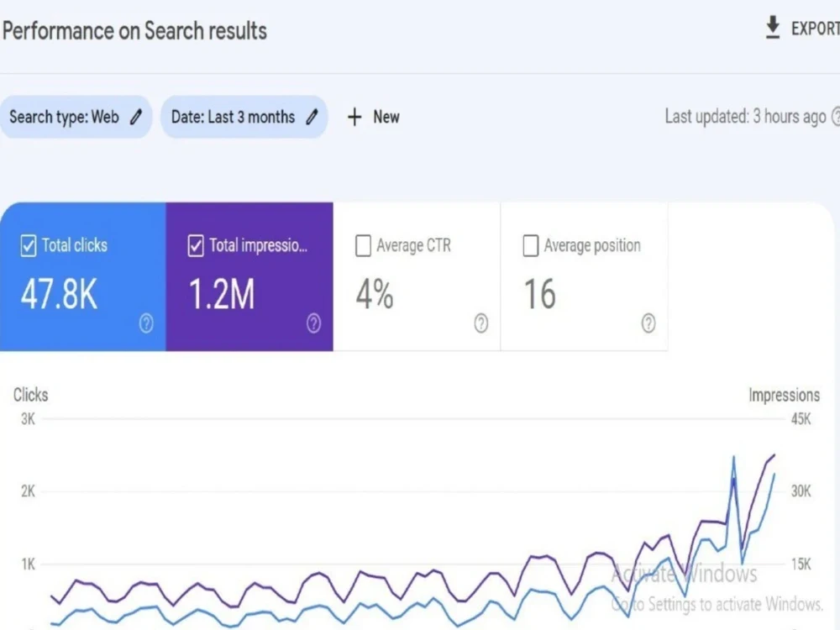
Task: Enable the Average CTR checkbox
Action: pyautogui.click(x=363, y=246)
